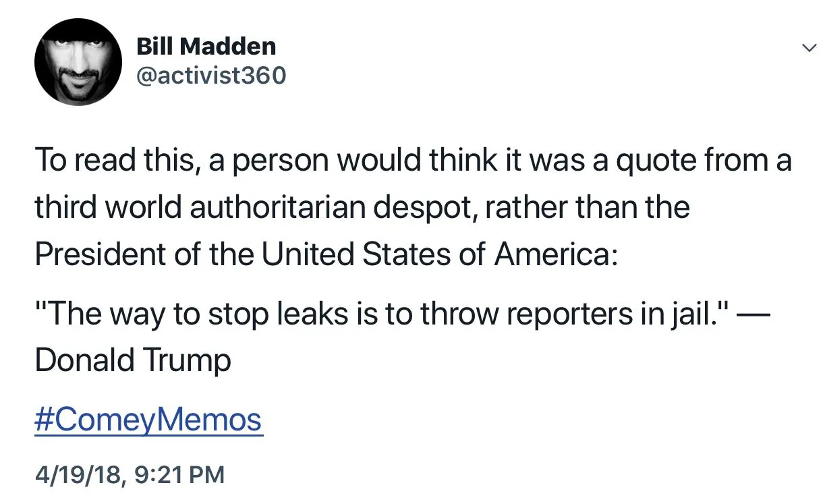Click the time 9:21 PM in timestamp
Image resolution: width=825 pixels, height=504 pixels.
point(179,474)
